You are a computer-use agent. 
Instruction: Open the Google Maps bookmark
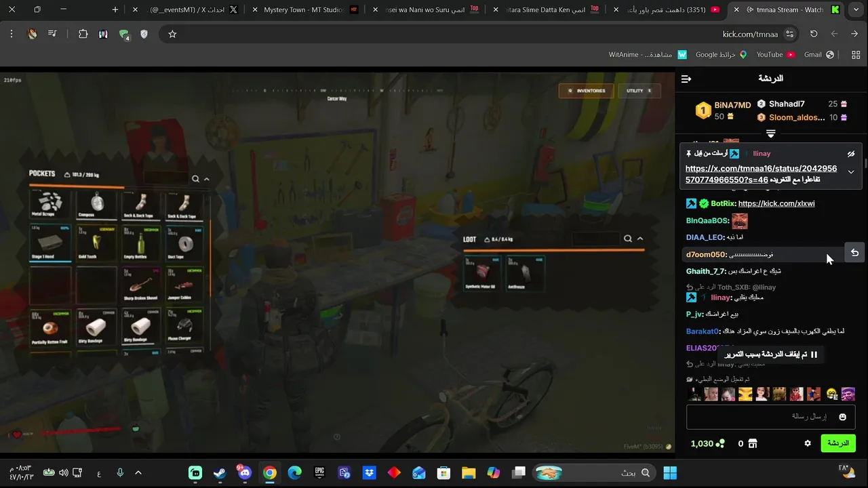722,54
